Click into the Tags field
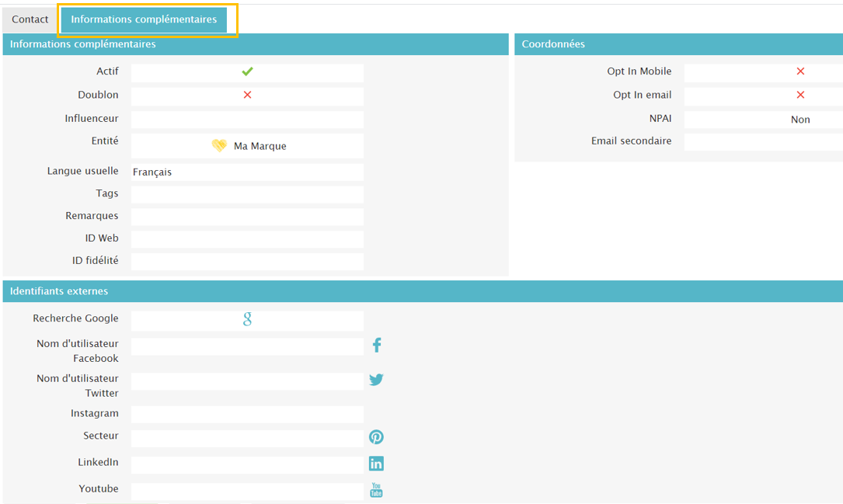This screenshot has height=504, width=843. pos(247,194)
